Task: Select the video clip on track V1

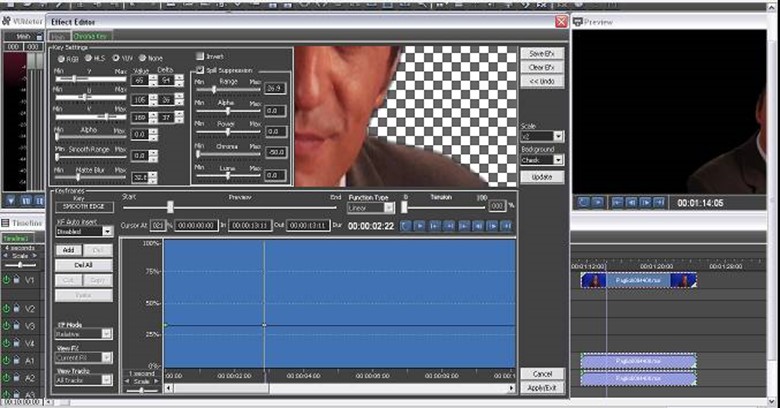Action: click(x=638, y=281)
